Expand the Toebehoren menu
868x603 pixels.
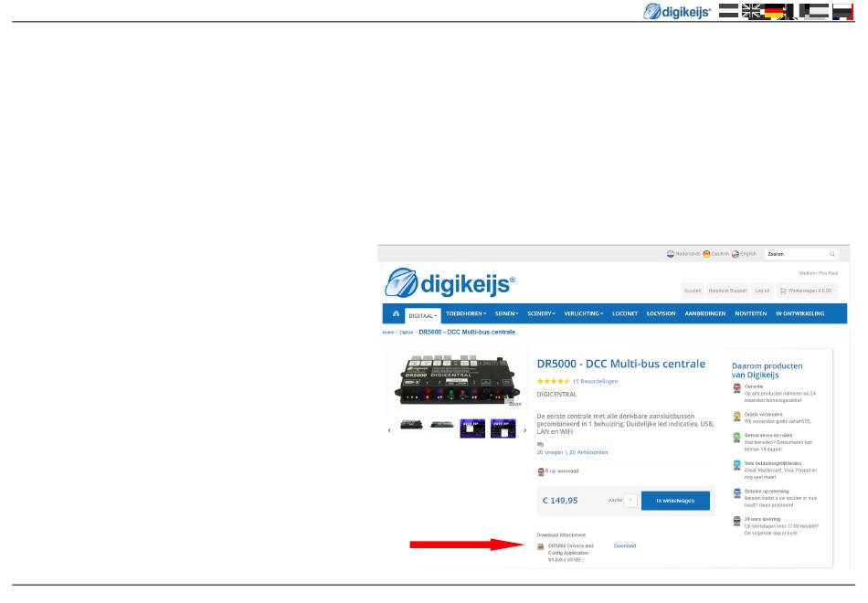click(466, 313)
